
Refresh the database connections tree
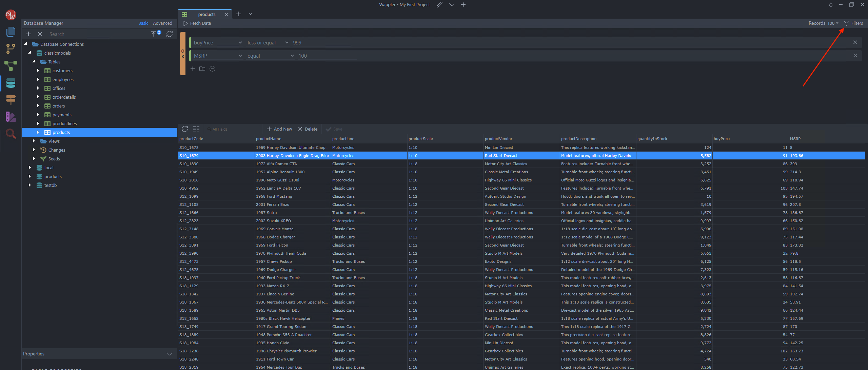(170, 34)
